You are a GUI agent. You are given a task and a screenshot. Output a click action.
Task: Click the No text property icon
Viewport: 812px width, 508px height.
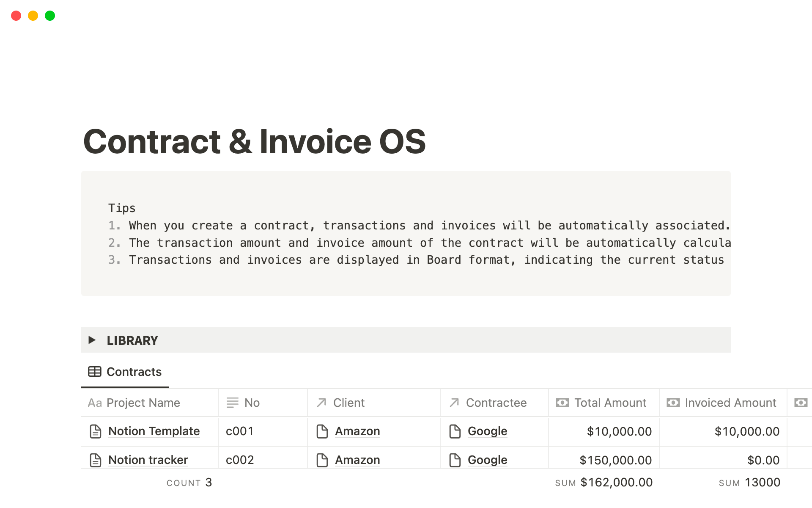[232, 403]
